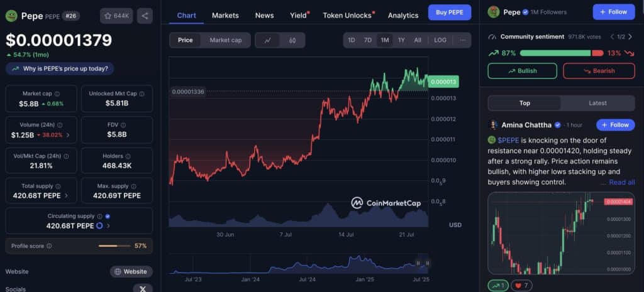Image resolution: width=644 pixels, height=292 pixels.
Task: Click the community sentiment green bar
Action: tap(555, 53)
